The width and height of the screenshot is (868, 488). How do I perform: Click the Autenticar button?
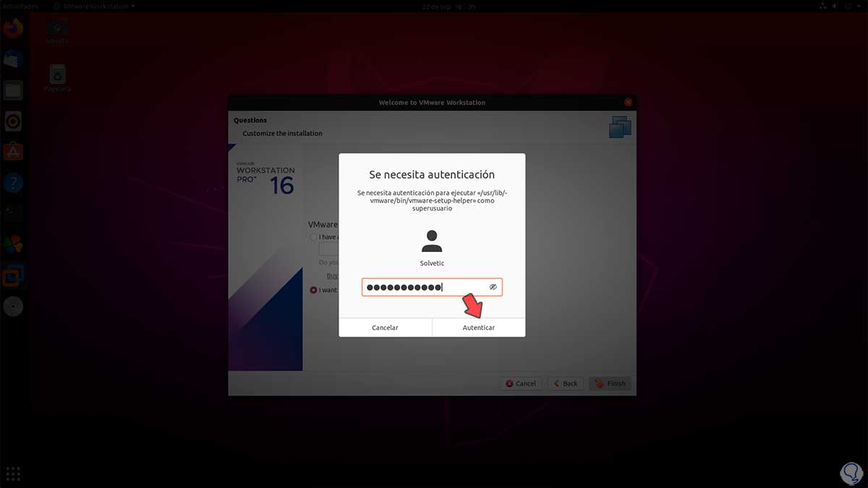click(x=479, y=327)
